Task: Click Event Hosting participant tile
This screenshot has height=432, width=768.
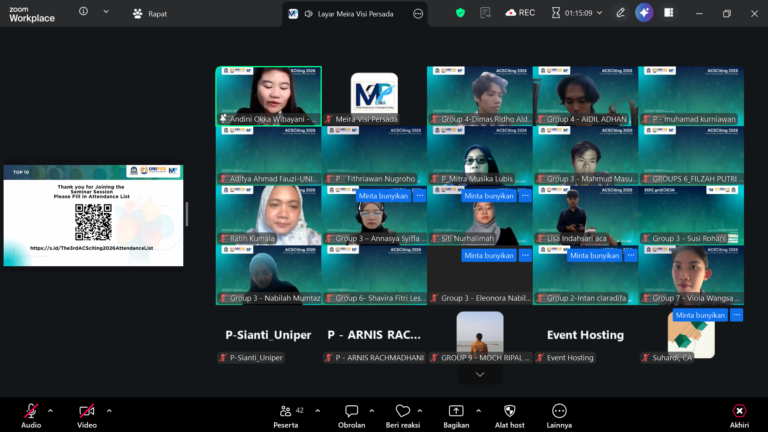Action: coord(586,335)
